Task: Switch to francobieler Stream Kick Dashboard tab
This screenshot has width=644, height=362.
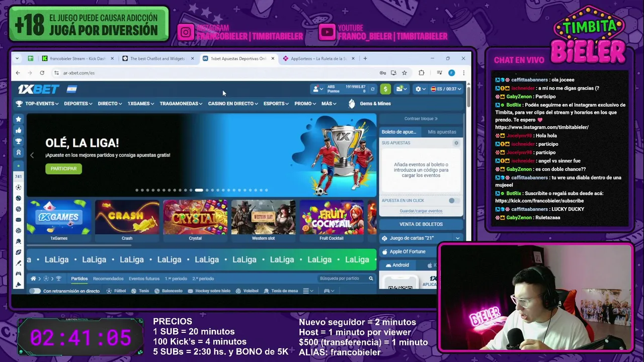Action: 78,58
